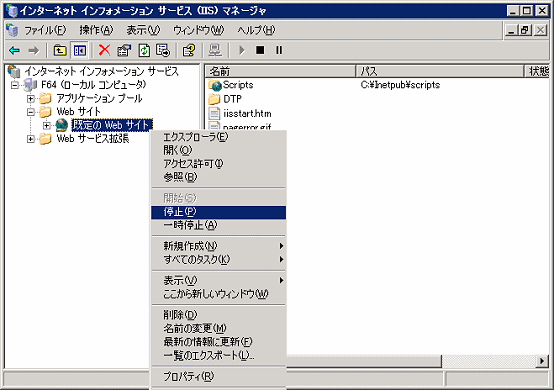Image resolution: width=554 pixels, height=390 pixels.
Task: Click the Forward arrow toolbar icon
Action: (x=34, y=51)
